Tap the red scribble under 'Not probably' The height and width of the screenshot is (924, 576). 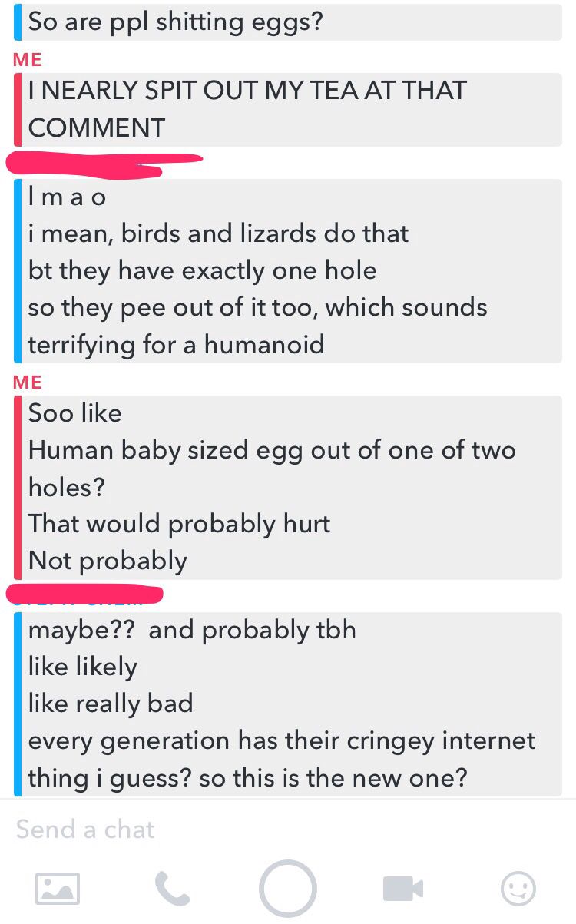(84, 594)
